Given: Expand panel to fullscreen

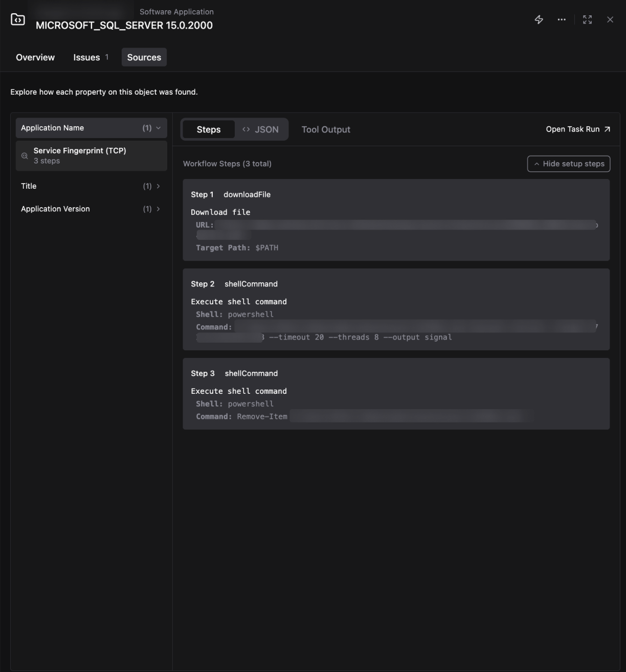Looking at the screenshot, I should click(588, 19).
